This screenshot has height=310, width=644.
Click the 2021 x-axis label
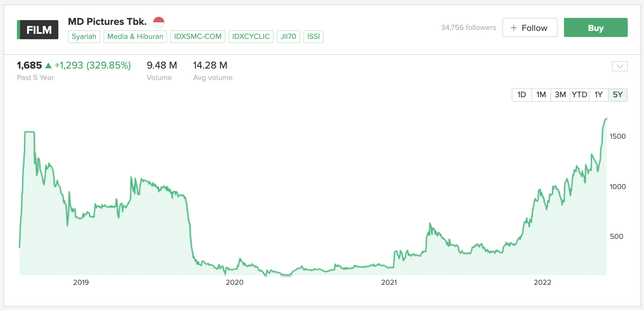(x=389, y=282)
